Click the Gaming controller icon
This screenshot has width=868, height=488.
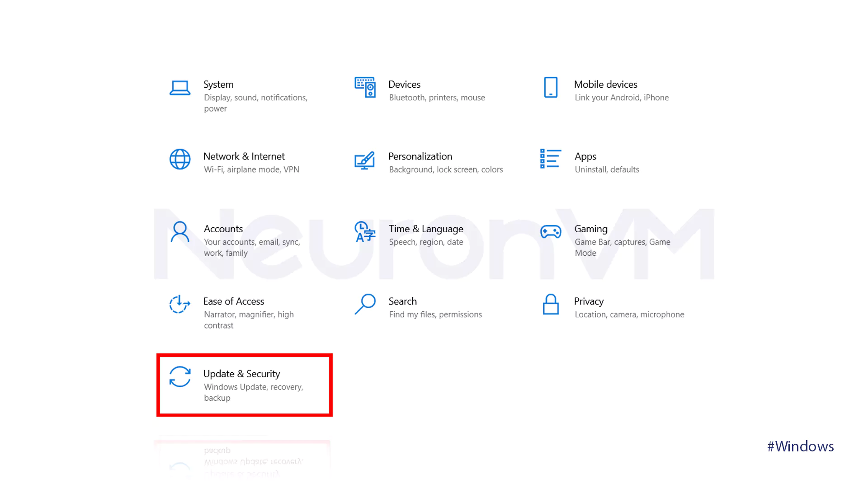point(551,232)
